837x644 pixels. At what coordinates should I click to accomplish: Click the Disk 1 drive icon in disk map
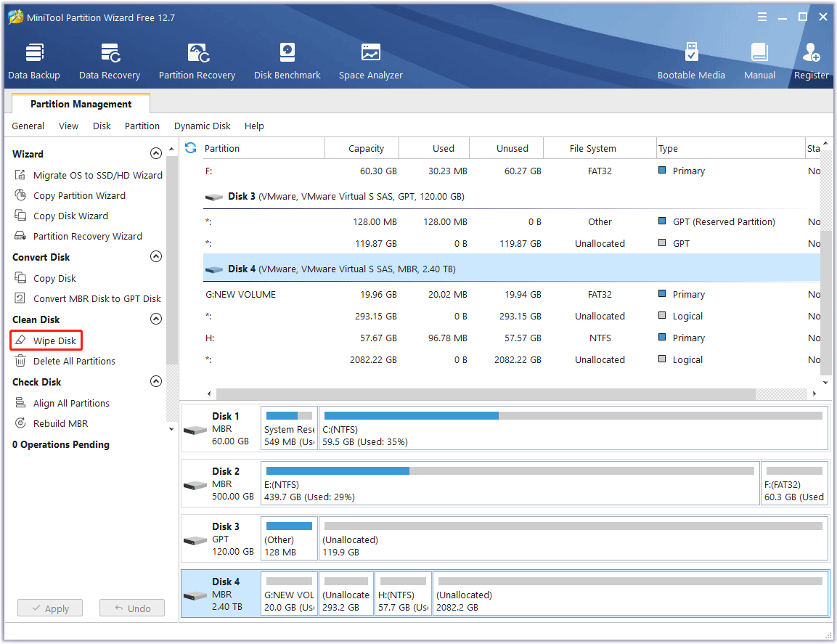[x=195, y=430]
